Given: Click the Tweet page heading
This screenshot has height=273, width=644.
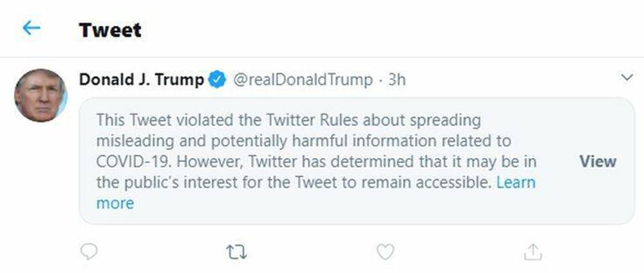Looking at the screenshot, I should tap(110, 30).
